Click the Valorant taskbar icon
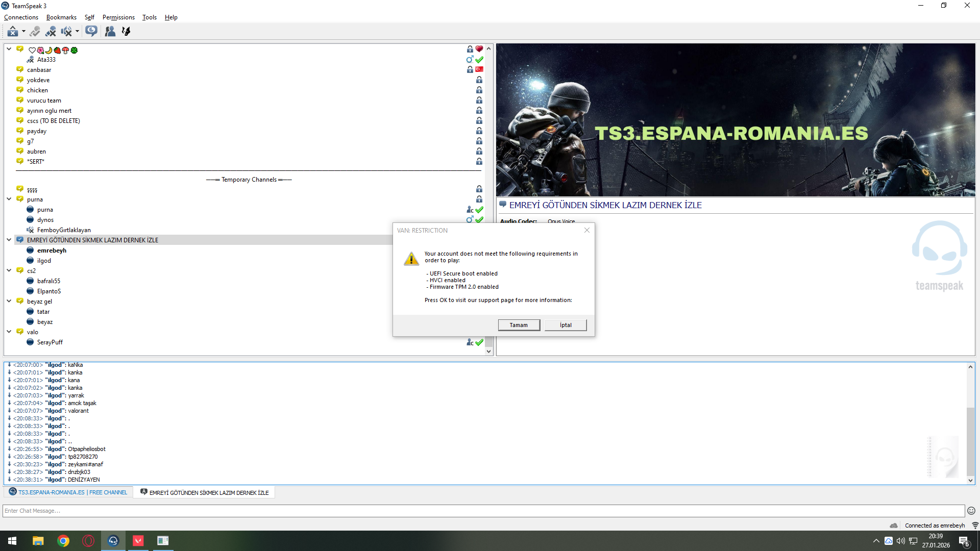This screenshot has height=551, width=980. 138,541
